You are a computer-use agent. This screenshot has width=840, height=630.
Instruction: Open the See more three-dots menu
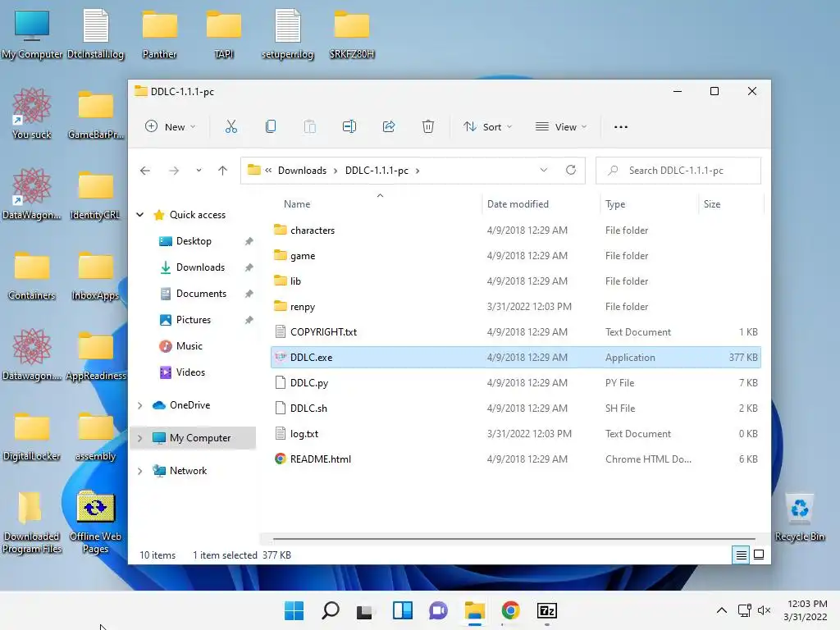pos(621,127)
